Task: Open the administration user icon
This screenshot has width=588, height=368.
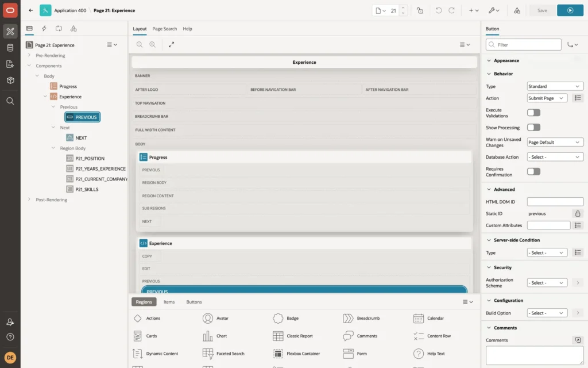Action: [10, 322]
